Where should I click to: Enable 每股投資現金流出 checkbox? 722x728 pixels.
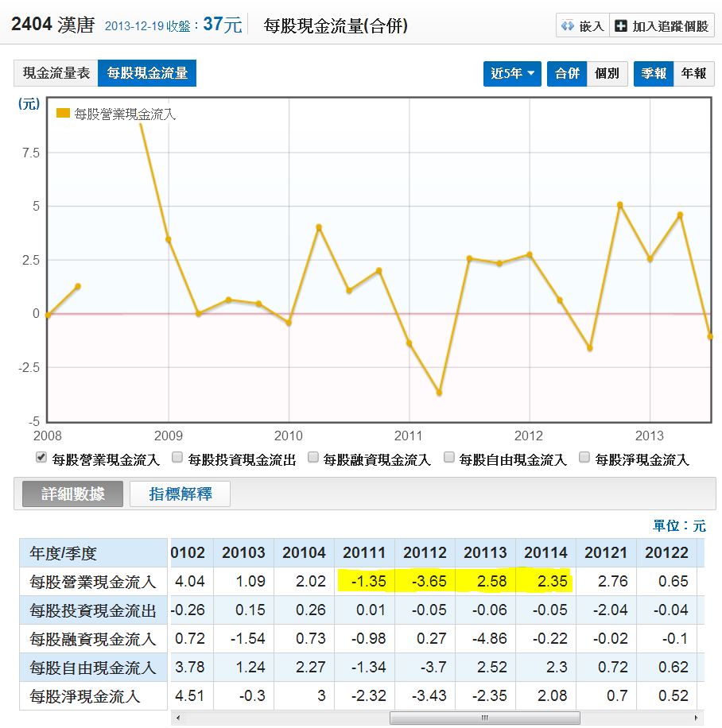click(177, 458)
